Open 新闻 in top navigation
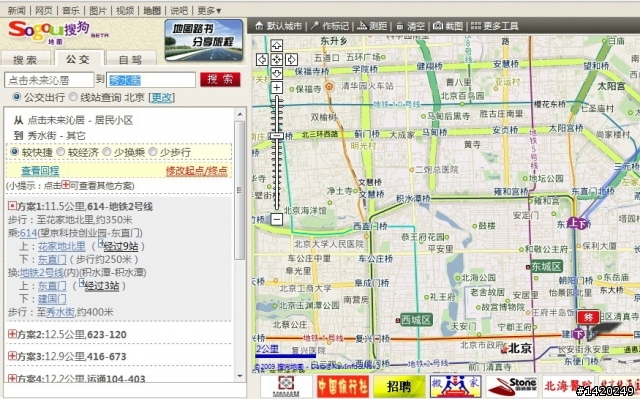This screenshot has width=640, height=399. tap(16, 10)
